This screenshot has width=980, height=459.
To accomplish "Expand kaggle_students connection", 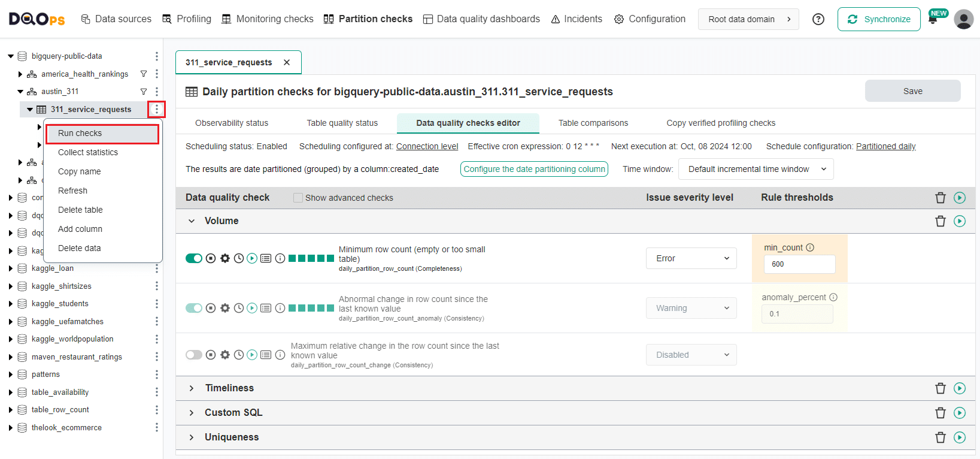I will 10,304.
